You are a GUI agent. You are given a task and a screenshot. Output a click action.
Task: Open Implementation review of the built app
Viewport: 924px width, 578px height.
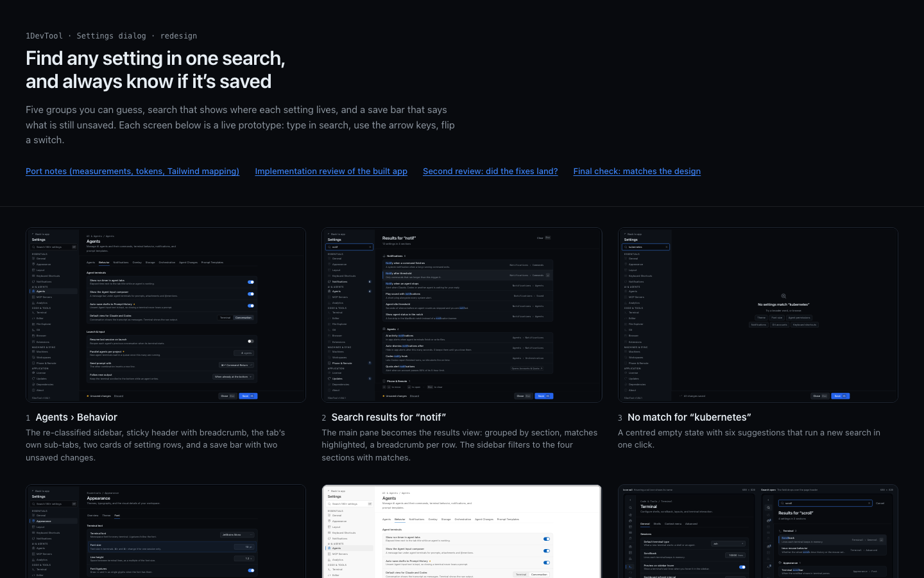tap(331, 171)
